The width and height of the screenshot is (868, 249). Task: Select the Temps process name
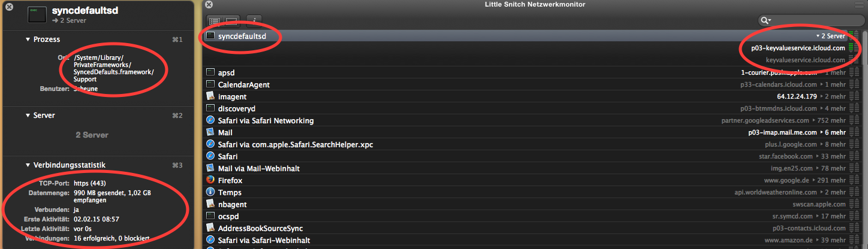pyautogui.click(x=230, y=192)
